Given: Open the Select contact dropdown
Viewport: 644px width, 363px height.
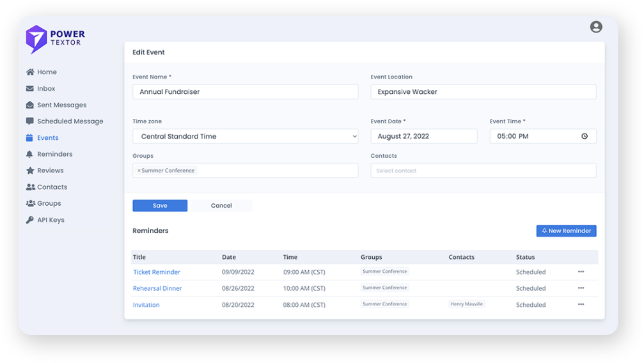Looking at the screenshot, I should point(483,171).
